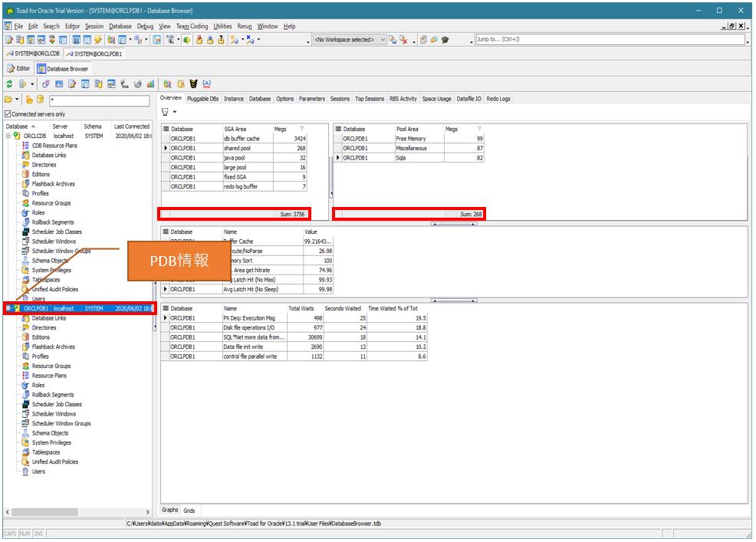The image size is (756, 542).
Task: Select Resource Plans under ORCLPDB1
Action: 49,376
